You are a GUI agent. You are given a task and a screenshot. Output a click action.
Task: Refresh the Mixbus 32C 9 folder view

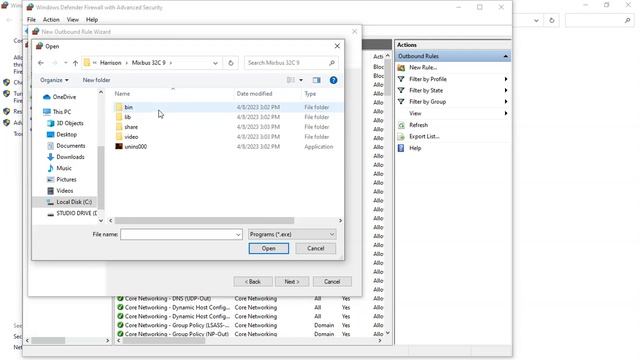231,63
